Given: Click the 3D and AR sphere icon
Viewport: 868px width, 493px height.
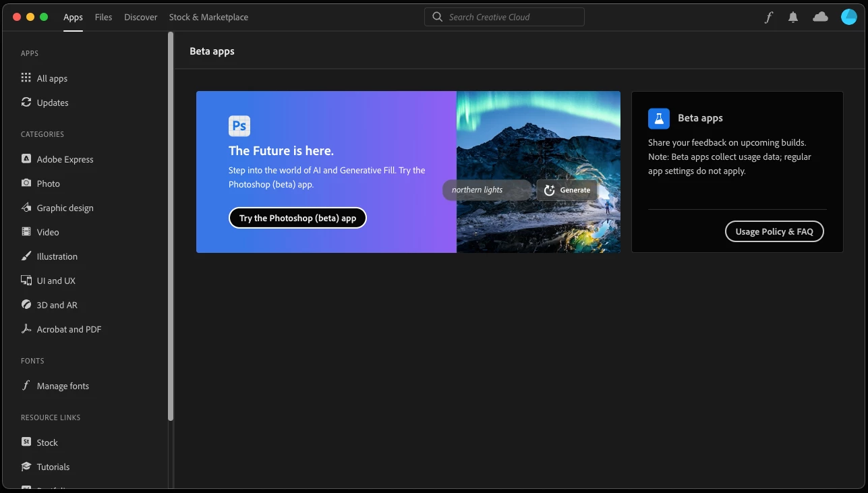Looking at the screenshot, I should pyautogui.click(x=26, y=305).
